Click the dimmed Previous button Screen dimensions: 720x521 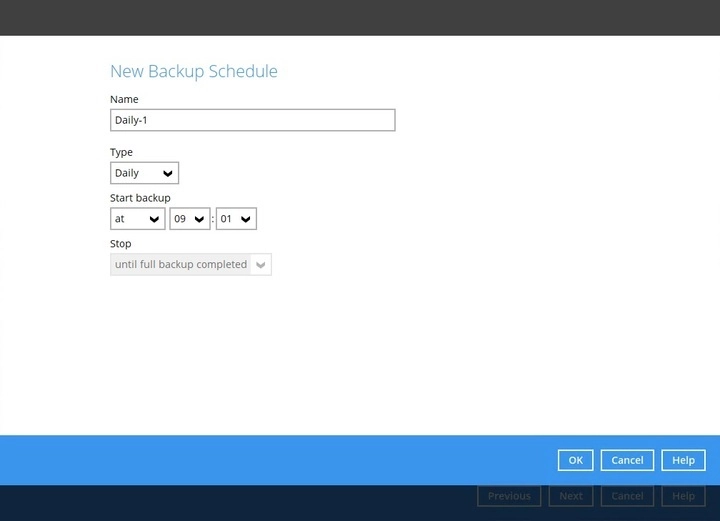click(x=509, y=496)
